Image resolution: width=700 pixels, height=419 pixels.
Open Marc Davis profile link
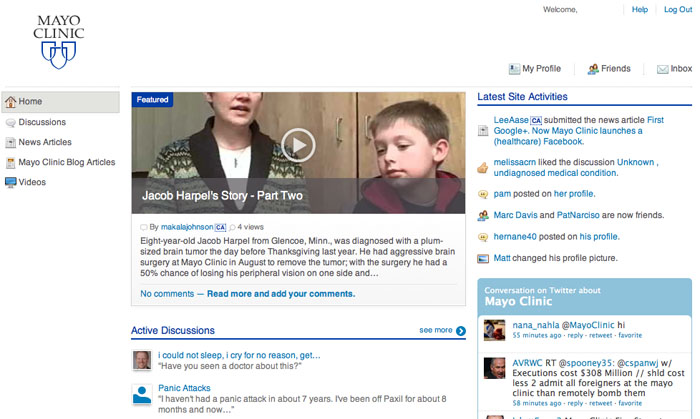pyautogui.click(x=515, y=215)
